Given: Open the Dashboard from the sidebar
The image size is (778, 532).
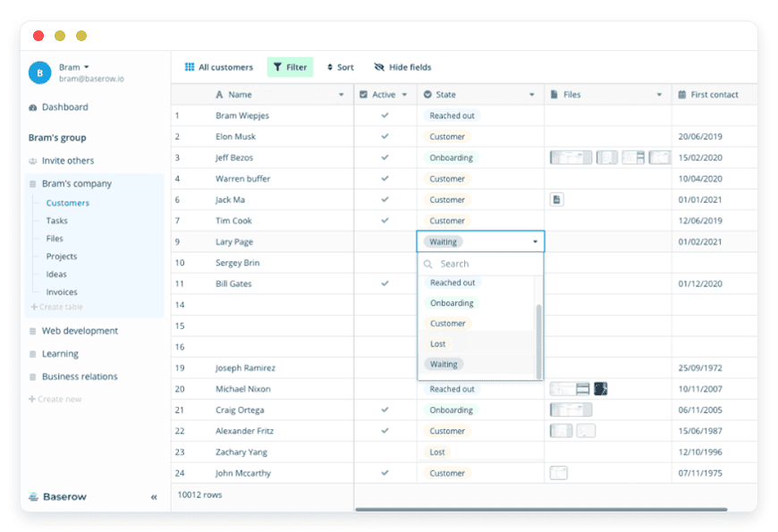Looking at the screenshot, I should [58, 107].
